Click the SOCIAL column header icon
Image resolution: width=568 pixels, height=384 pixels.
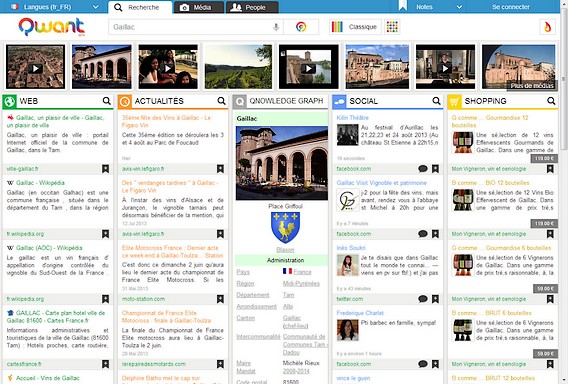click(x=339, y=101)
